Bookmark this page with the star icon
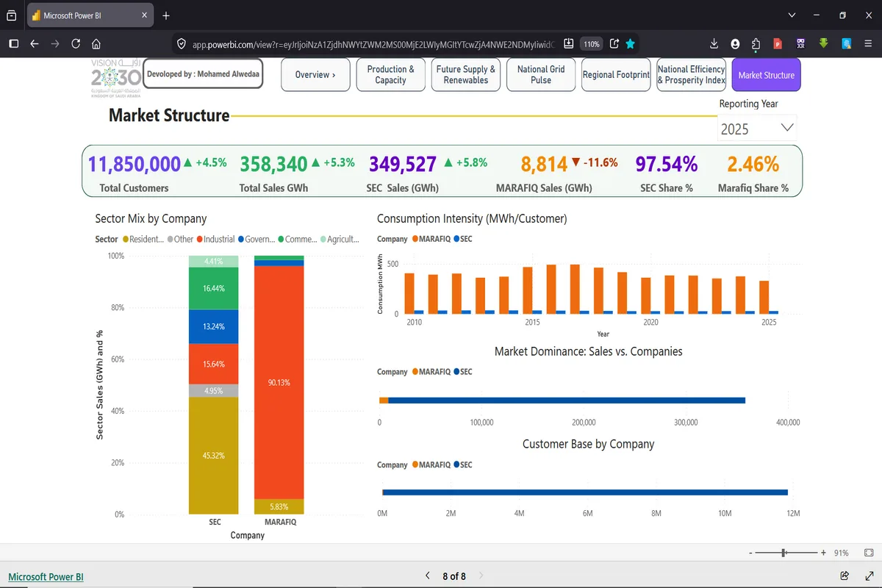The image size is (882, 588). point(630,44)
